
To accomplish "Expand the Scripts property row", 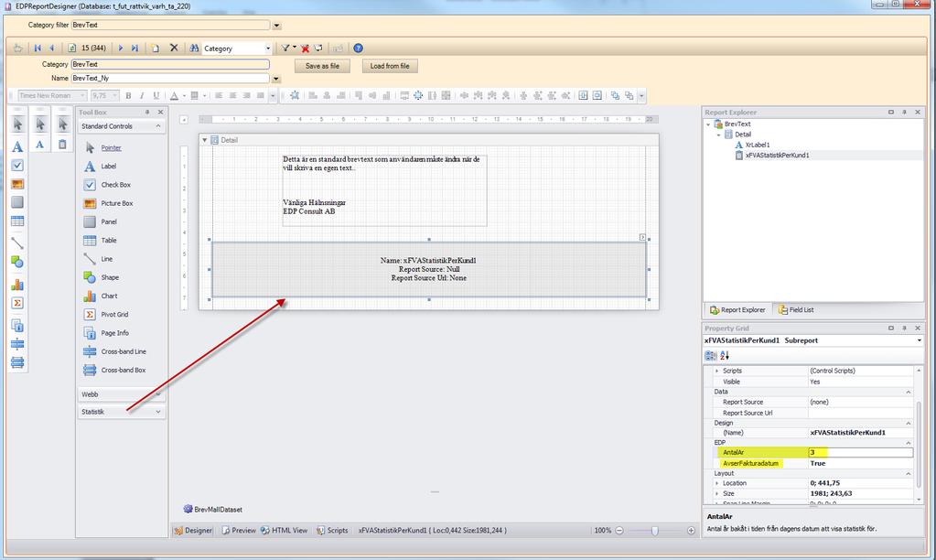I will pos(717,371).
